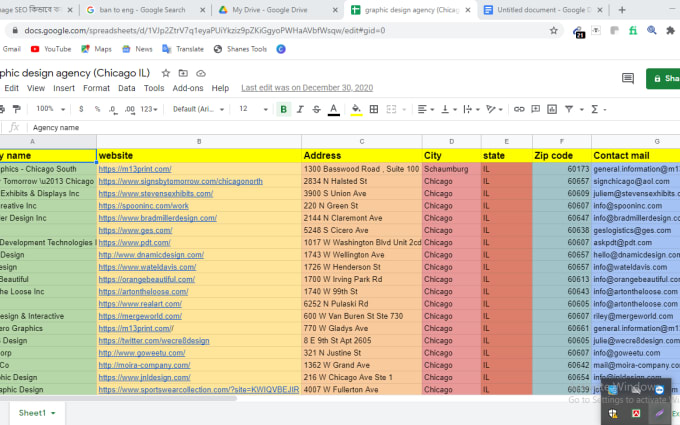
Task: Click the insert link icon
Action: pyautogui.click(x=519, y=109)
